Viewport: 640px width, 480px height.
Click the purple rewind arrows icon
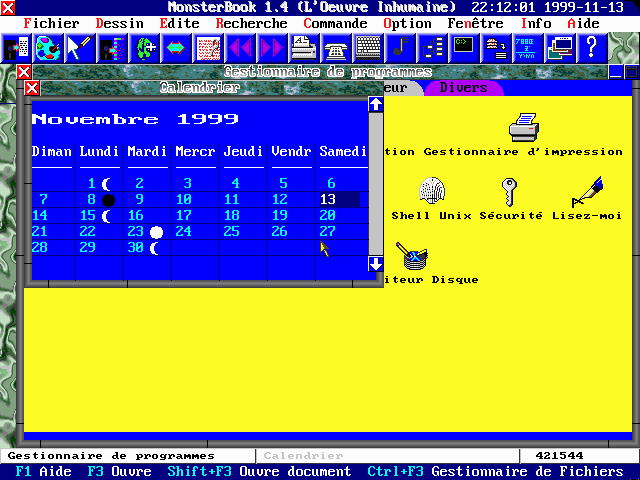pos(240,48)
